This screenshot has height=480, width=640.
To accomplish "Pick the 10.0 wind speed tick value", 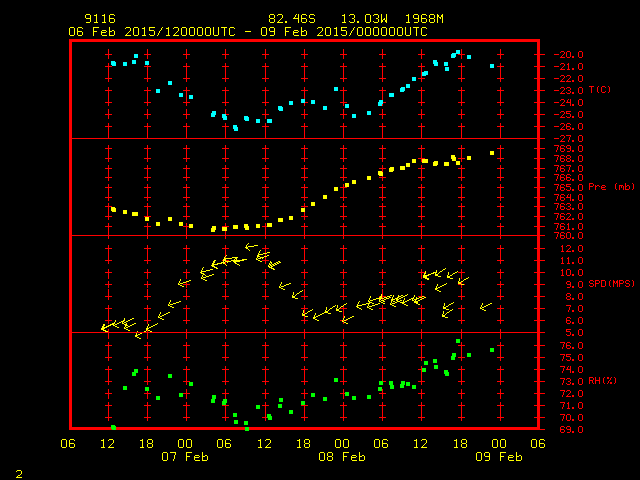I will tap(572, 273).
